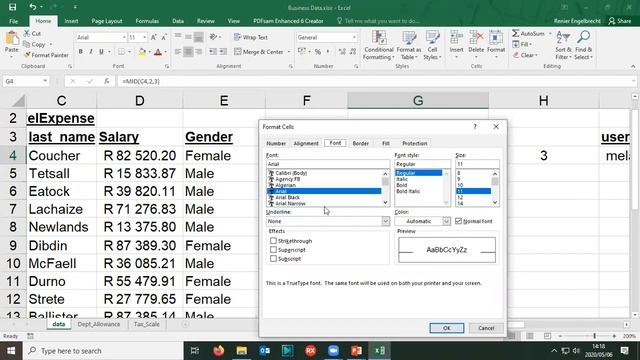Select the Format Painter brush
Screen dimensions: 640x360
(x=46, y=55)
